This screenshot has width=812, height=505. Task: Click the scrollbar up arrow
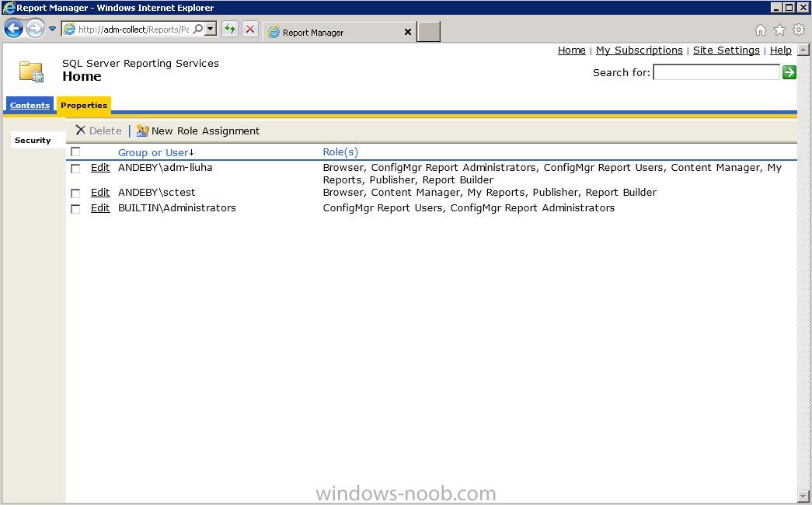tap(803, 50)
